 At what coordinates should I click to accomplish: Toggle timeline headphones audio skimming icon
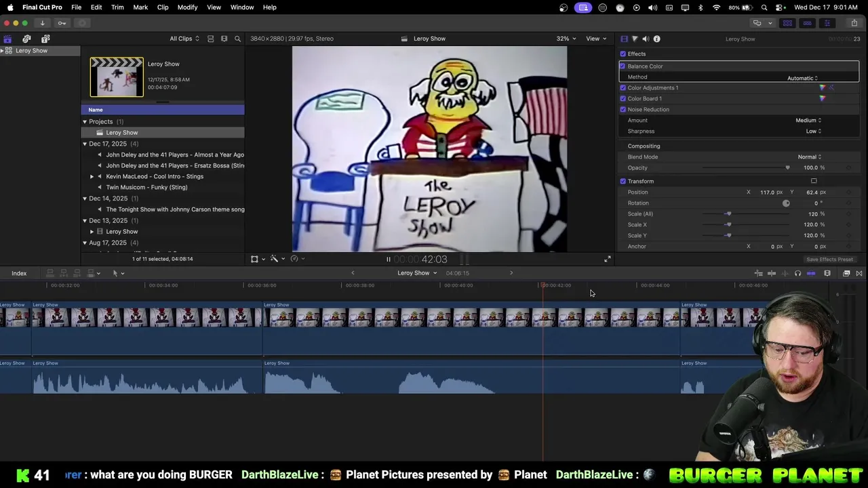[797, 273]
